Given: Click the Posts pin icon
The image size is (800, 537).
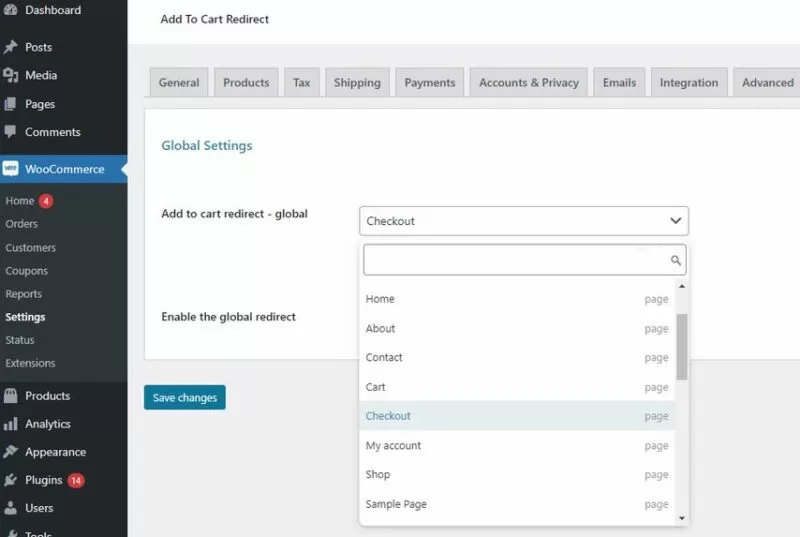Looking at the screenshot, I should [x=10, y=47].
